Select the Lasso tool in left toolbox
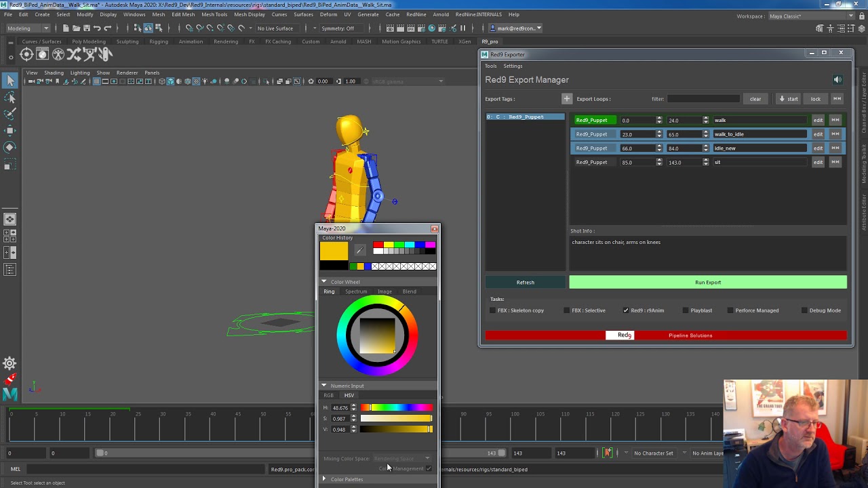 point(10,98)
